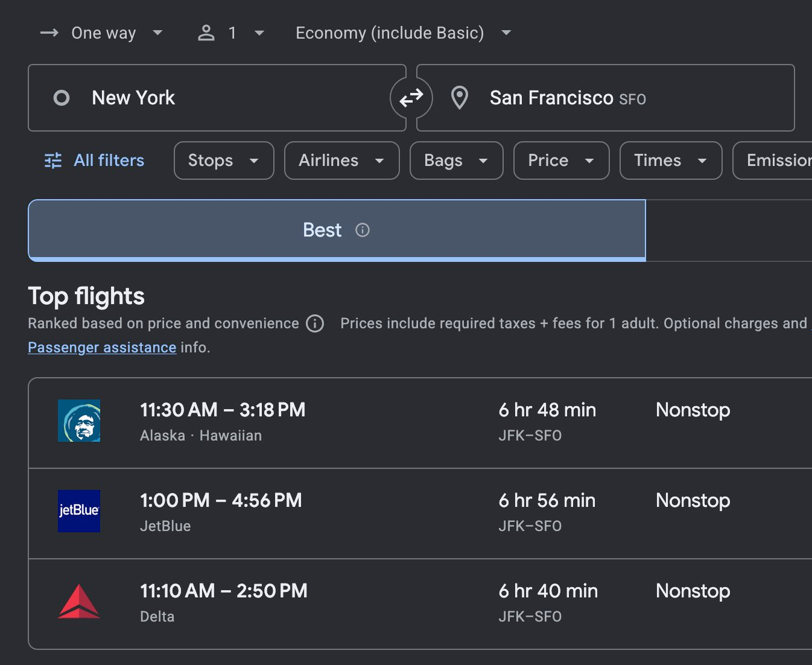Viewport: 812px width, 665px height.
Task: Click the JetBlue airline logo
Action: tap(79, 511)
